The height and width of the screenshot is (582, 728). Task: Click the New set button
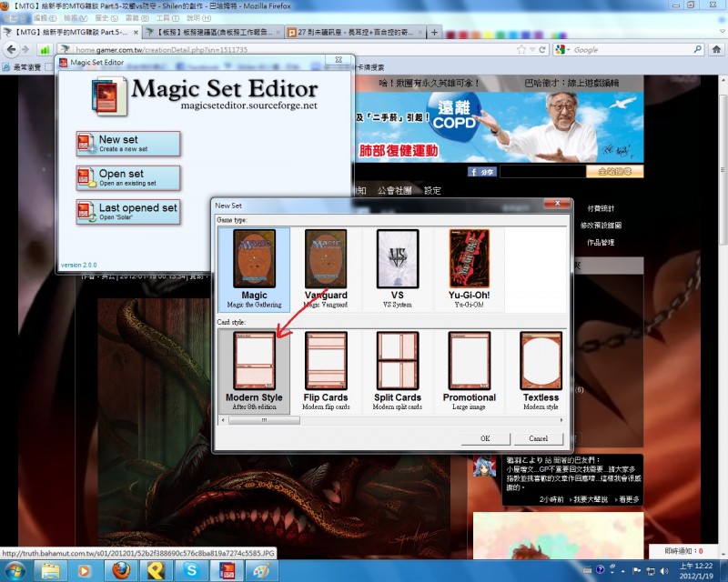127,144
